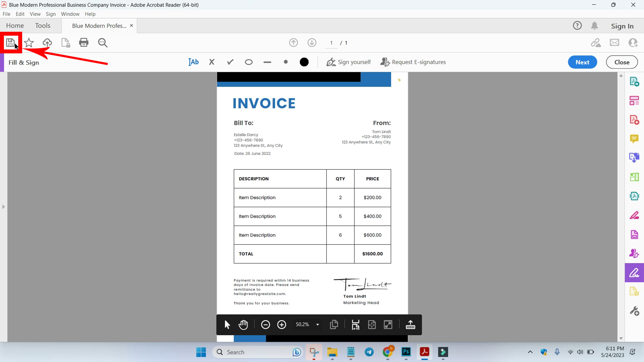Click the dock toolbar icon
Screen dimensions: 644x362
point(410,324)
